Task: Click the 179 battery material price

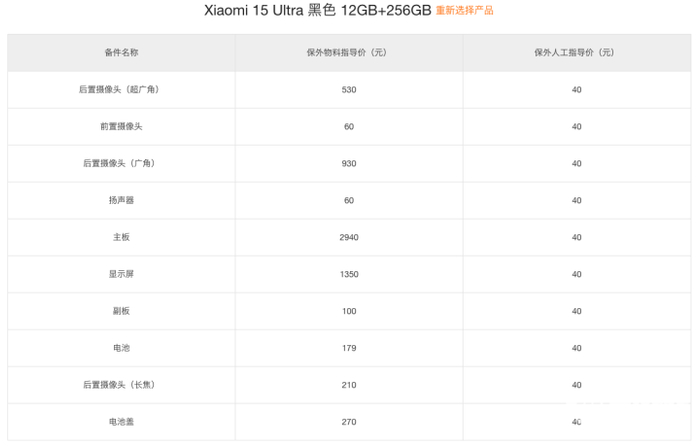Action: click(x=348, y=348)
